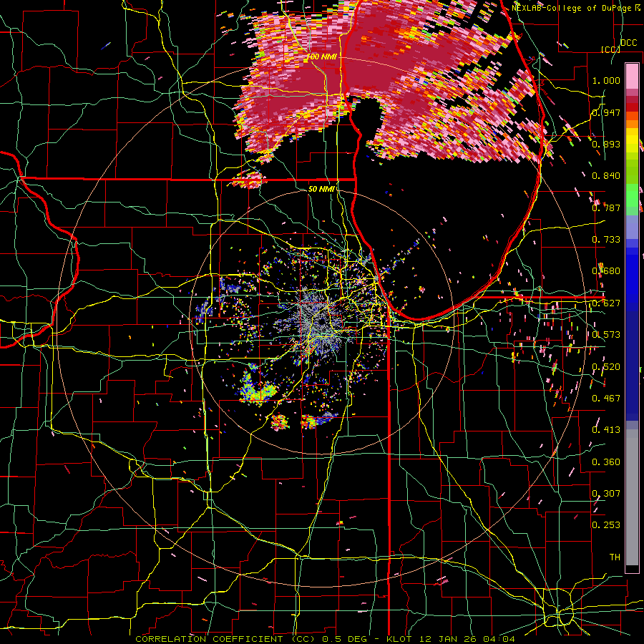The width and height of the screenshot is (644, 644).
Task: Select the 0.413 scale value
Action: tap(606, 430)
